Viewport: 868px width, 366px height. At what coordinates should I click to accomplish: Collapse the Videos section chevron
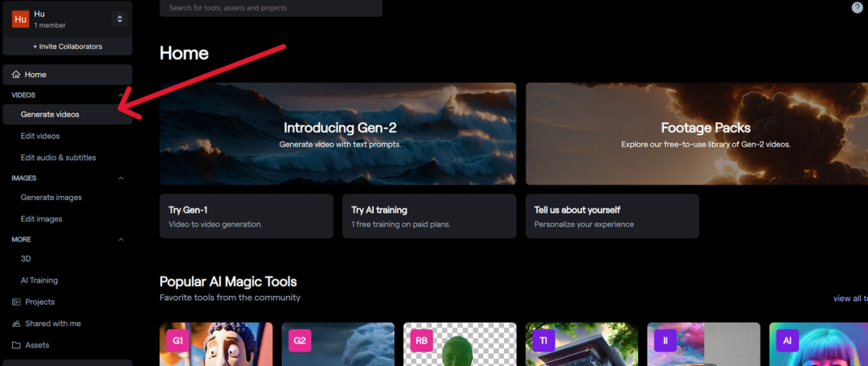(x=121, y=96)
